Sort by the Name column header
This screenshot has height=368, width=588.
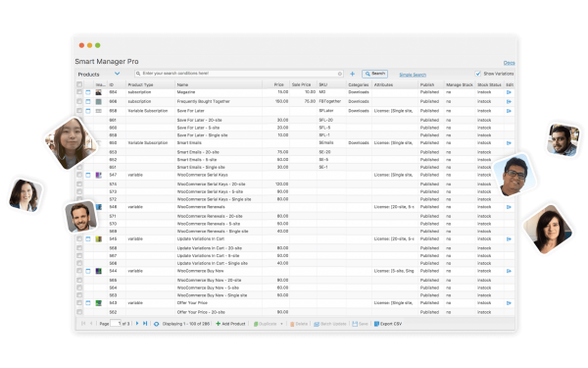click(219, 84)
